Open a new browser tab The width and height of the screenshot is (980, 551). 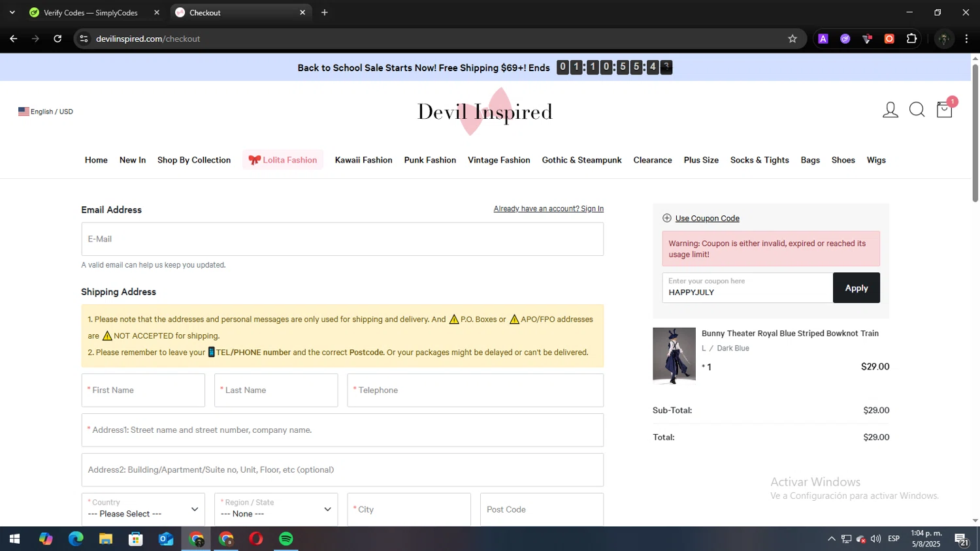325,12
